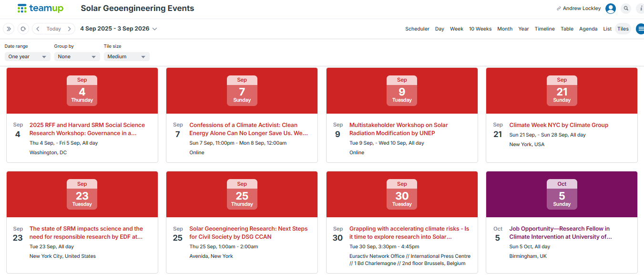Click the Washington, DC location text
The height and width of the screenshot is (276, 644).
tap(48, 153)
